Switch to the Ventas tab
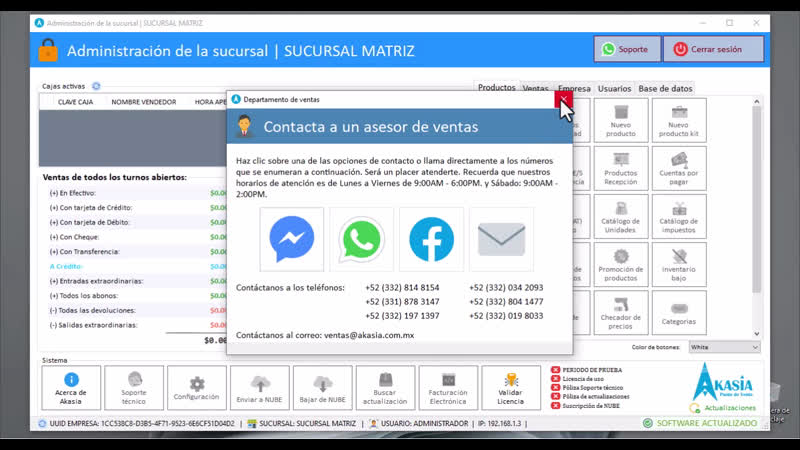This screenshot has width=800, height=450. coord(535,88)
